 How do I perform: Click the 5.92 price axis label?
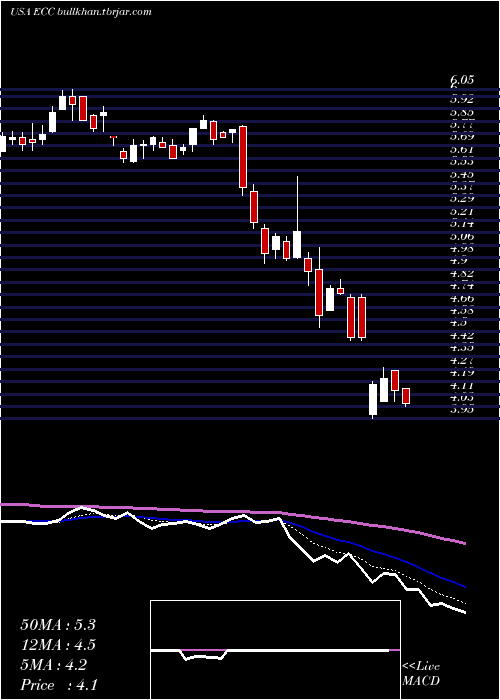pos(462,100)
